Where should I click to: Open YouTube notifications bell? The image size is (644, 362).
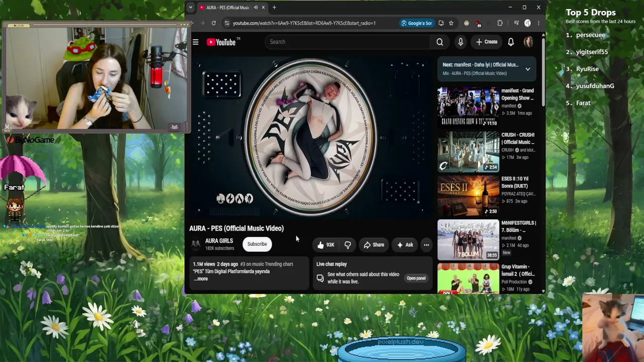tap(511, 42)
